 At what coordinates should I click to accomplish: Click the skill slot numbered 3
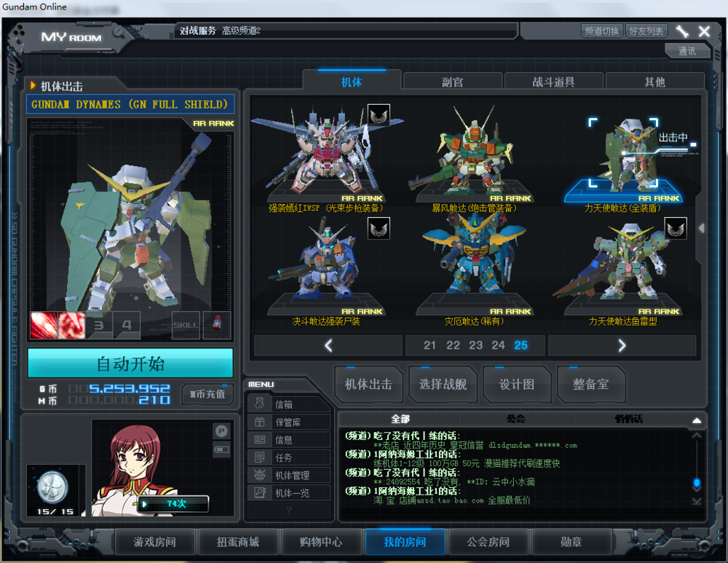click(99, 325)
